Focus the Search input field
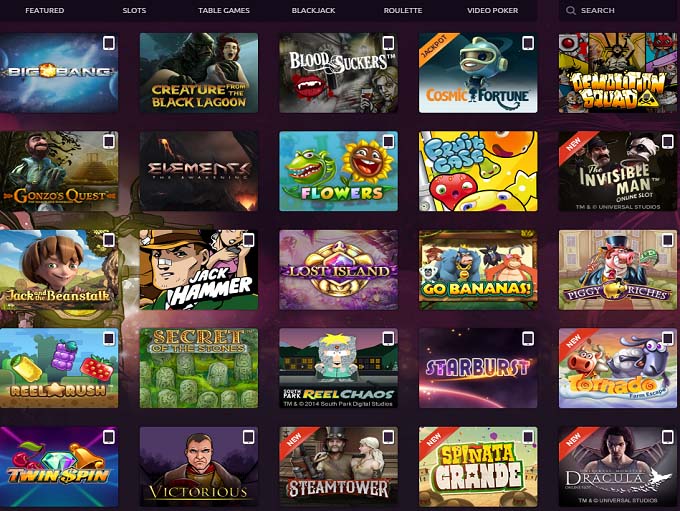680x511 pixels. click(619, 10)
